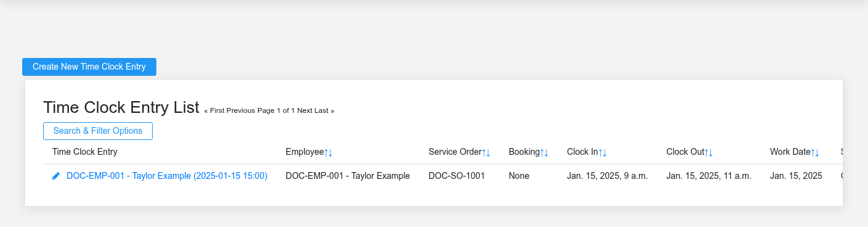Select clock in cell Jan. 15, 2025, 9 a.m.

[607, 176]
